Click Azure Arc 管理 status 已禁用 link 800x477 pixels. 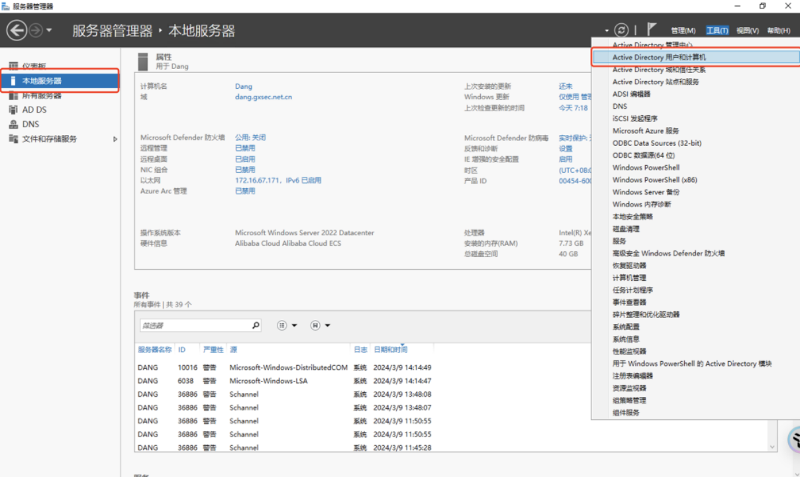[245, 191]
